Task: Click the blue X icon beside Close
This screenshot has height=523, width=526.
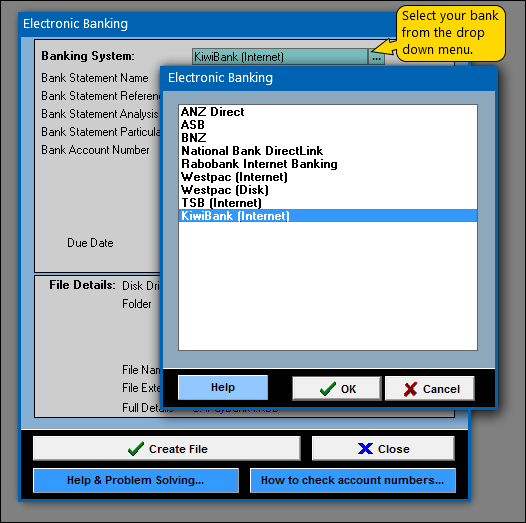Action: (x=365, y=449)
